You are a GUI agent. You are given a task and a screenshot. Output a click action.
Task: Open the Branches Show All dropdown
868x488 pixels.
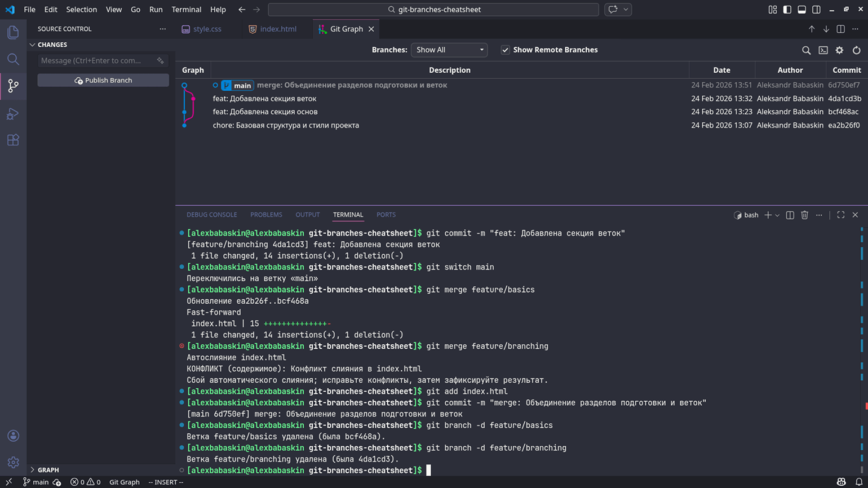[x=449, y=50]
